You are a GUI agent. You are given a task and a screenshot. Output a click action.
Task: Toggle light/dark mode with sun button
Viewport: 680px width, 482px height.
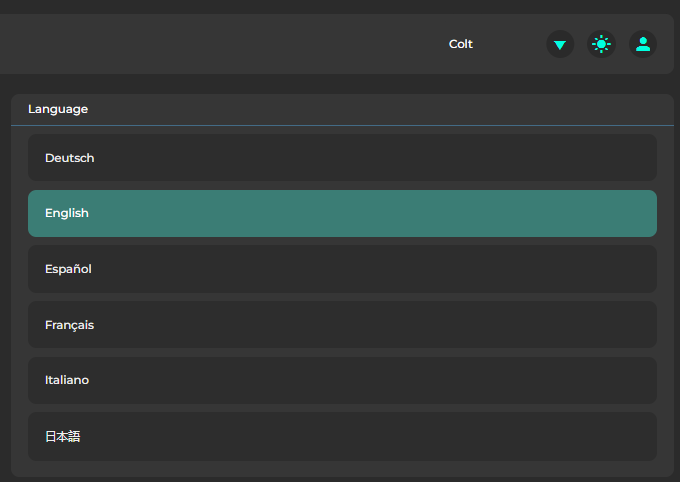601,44
